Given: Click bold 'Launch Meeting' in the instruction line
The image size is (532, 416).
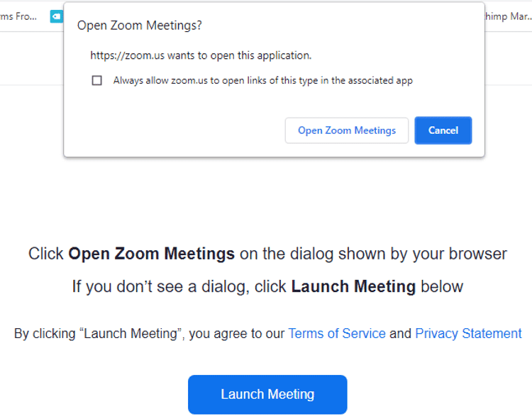Looking at the screenshot, I should point(353,286).
